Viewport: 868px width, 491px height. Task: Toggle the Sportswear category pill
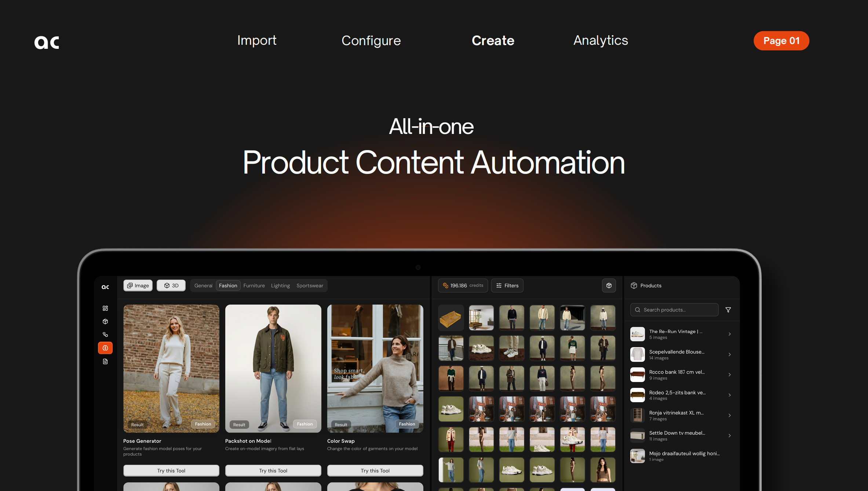tap(310, 285)
